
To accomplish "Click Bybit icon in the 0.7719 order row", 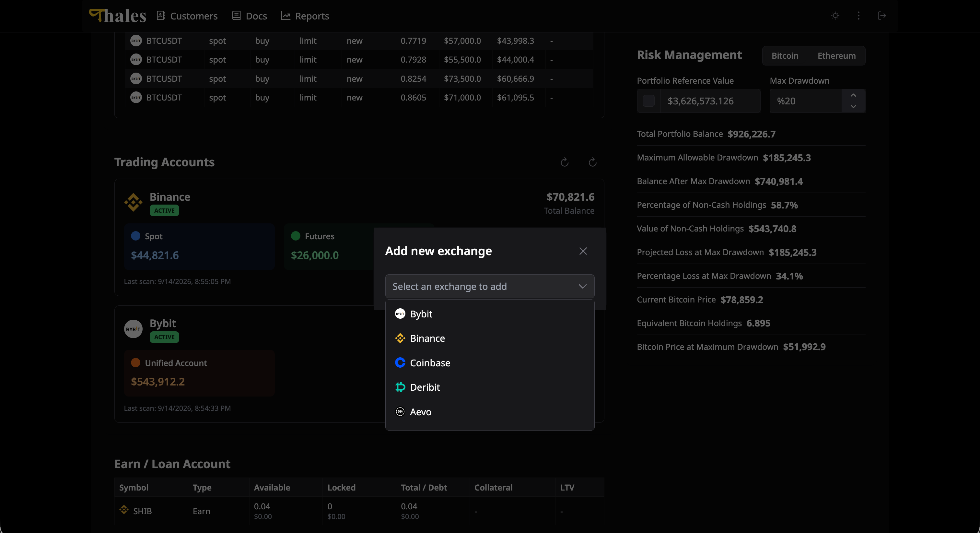I will point(136,41).
